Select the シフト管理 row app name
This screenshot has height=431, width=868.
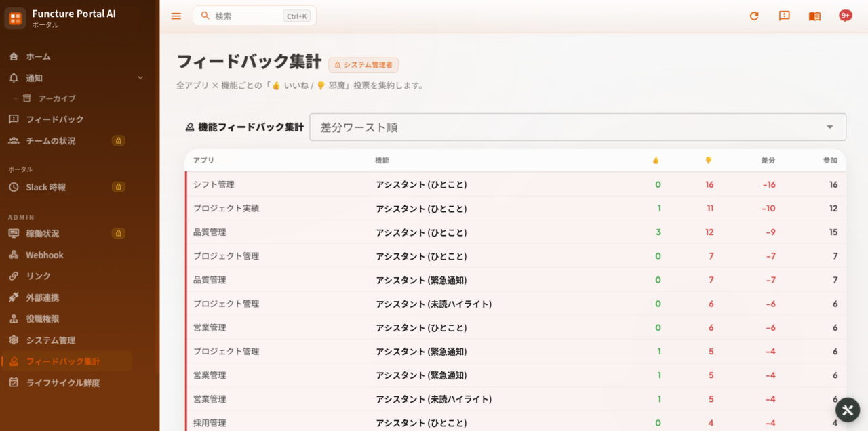214,184
